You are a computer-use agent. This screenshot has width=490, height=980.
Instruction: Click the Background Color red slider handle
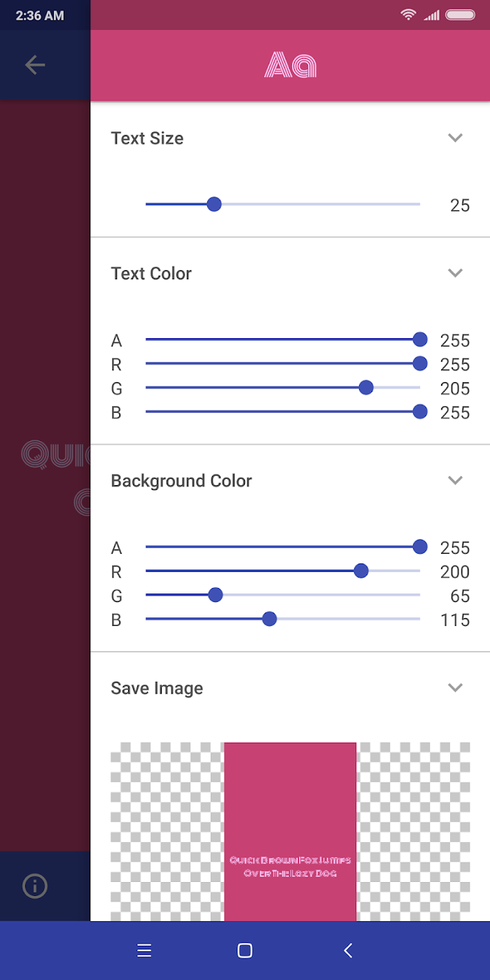361,571
